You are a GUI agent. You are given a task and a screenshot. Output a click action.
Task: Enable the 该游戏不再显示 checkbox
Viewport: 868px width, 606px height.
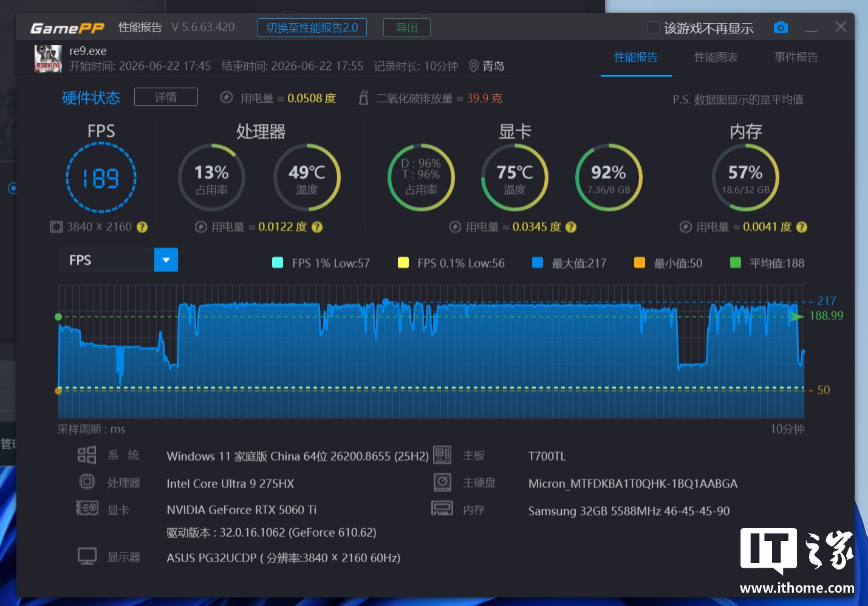(653, 28)
